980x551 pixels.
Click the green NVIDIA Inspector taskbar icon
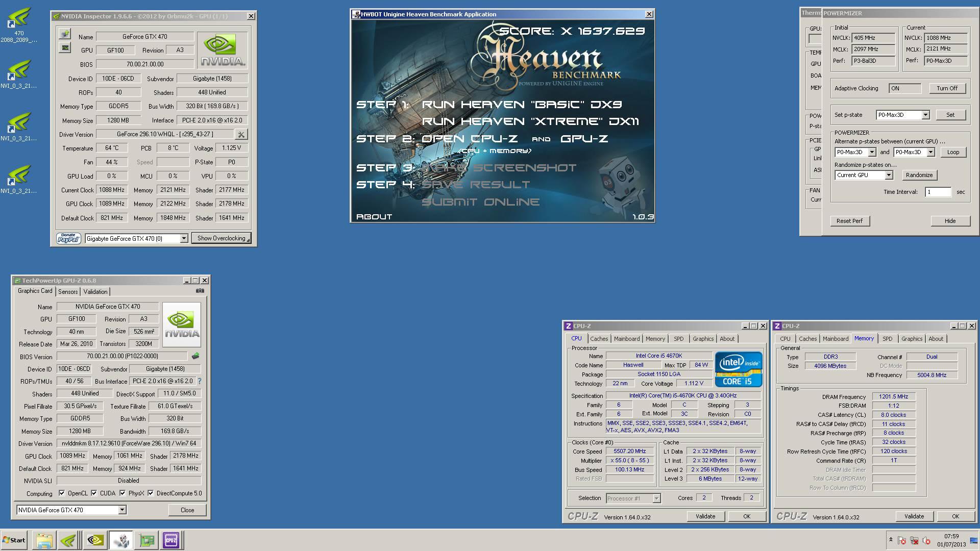click(x=68, y=540)
